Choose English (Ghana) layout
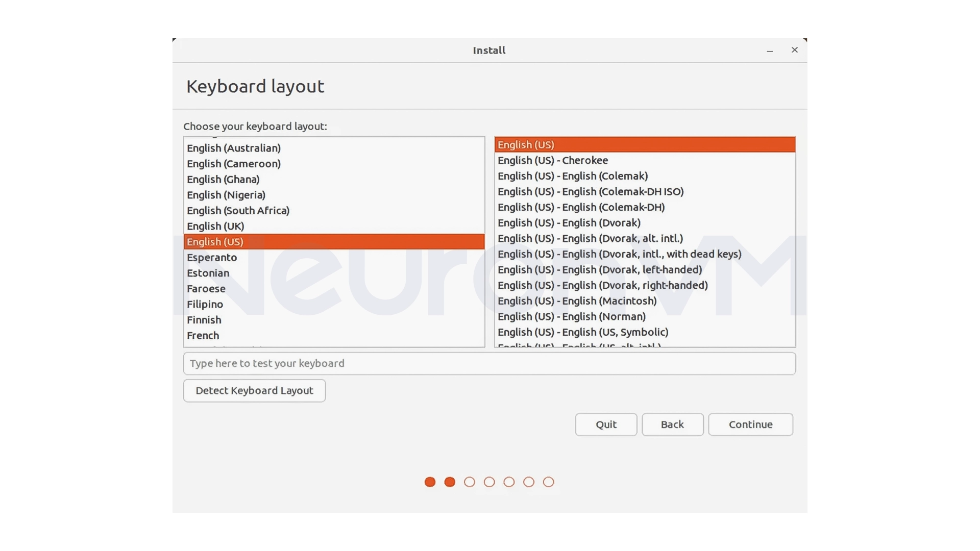The width and height of the screenshot is (980, 551). (x=223, y=179)
